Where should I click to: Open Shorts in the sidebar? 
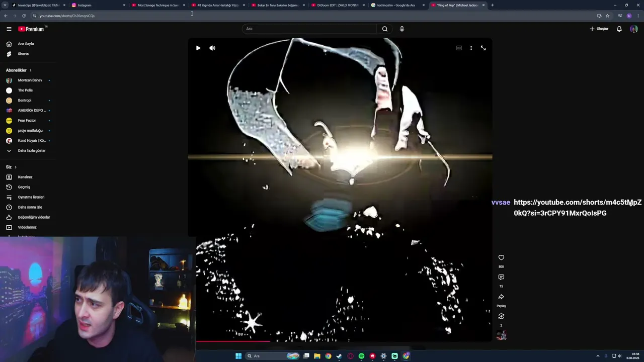point(28,54)
